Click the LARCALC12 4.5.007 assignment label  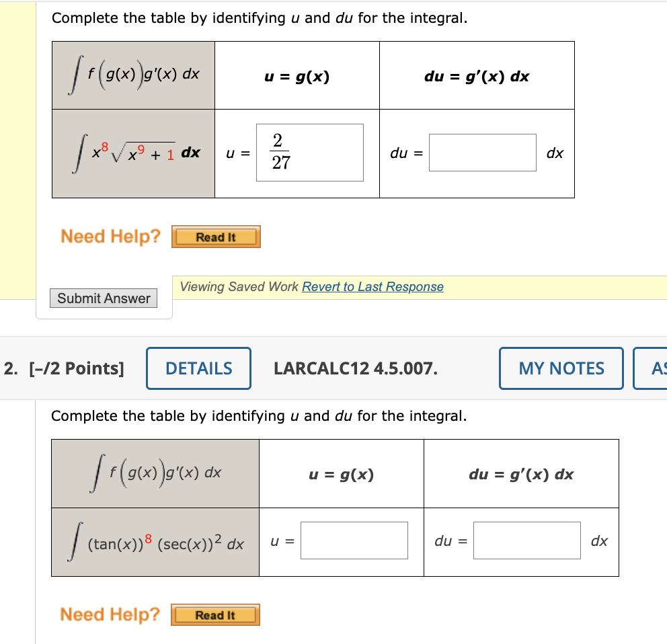pyautogui.click(x=356, y=368)
